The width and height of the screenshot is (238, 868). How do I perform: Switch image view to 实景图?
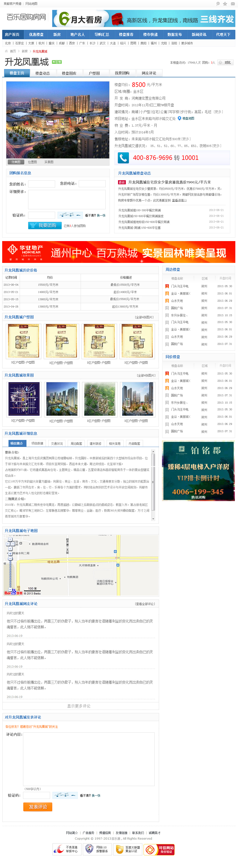[x=49, y=162]
